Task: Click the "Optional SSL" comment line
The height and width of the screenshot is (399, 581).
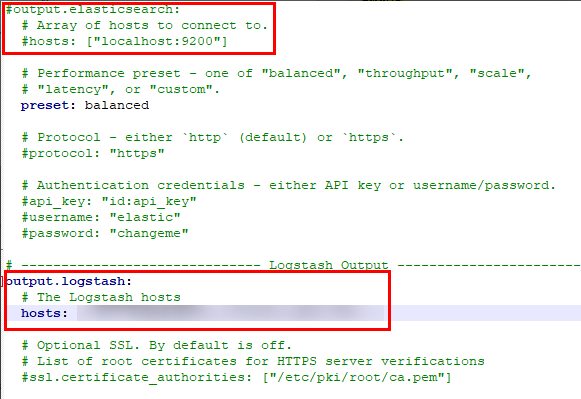Action: (156, 345)
